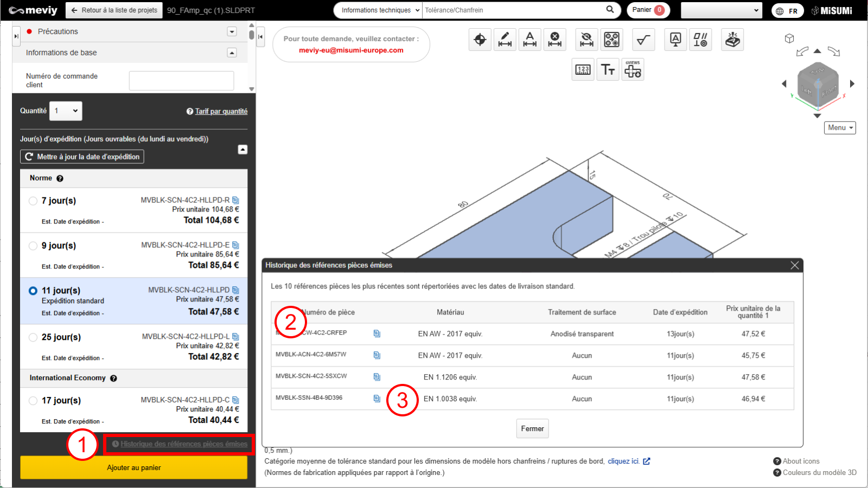Viewport: 868px width, 488px height.
Task: Select the 7 jour(s) shipping option
Action: pyautogui.click(x=33, y=201)
